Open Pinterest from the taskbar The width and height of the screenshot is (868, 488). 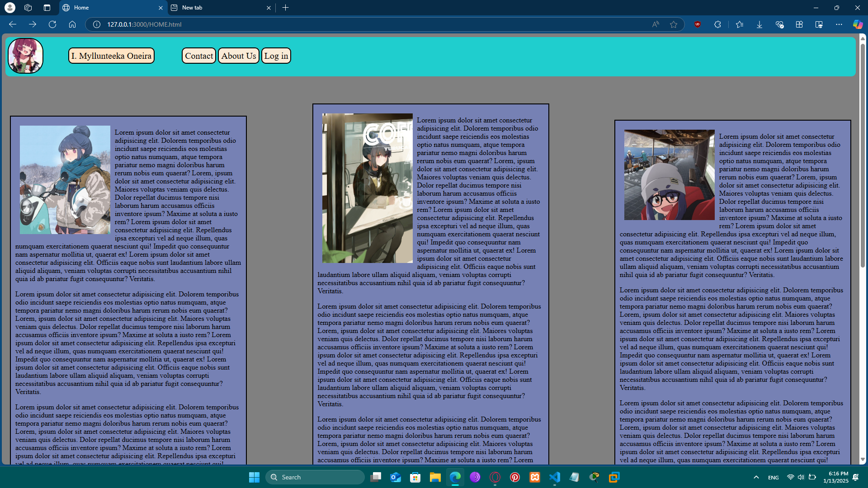(x=515, y=477)
